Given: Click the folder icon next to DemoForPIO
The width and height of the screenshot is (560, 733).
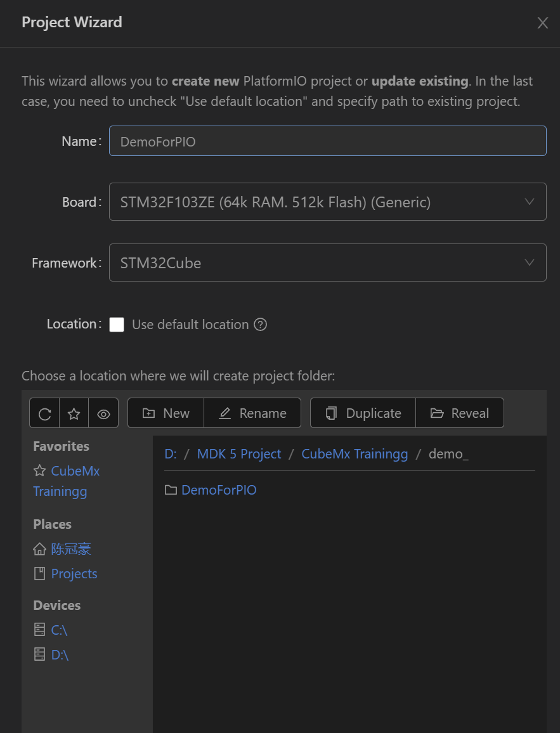Looking at the screenshot, I should (x=171, y=490).
